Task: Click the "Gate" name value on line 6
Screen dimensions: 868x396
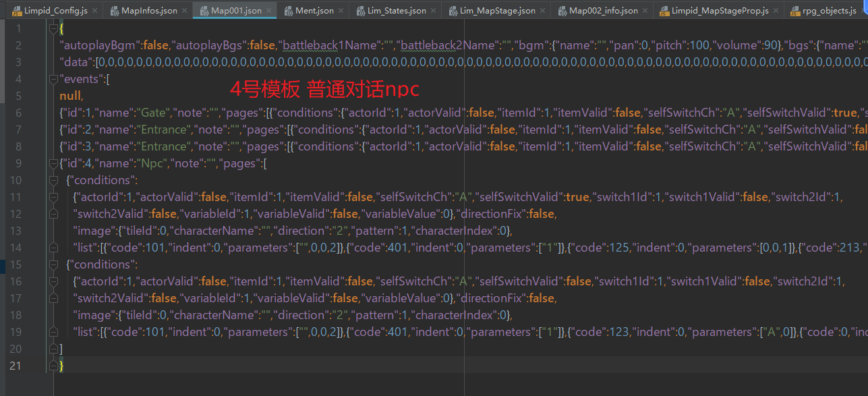Action: coord(154,113)
